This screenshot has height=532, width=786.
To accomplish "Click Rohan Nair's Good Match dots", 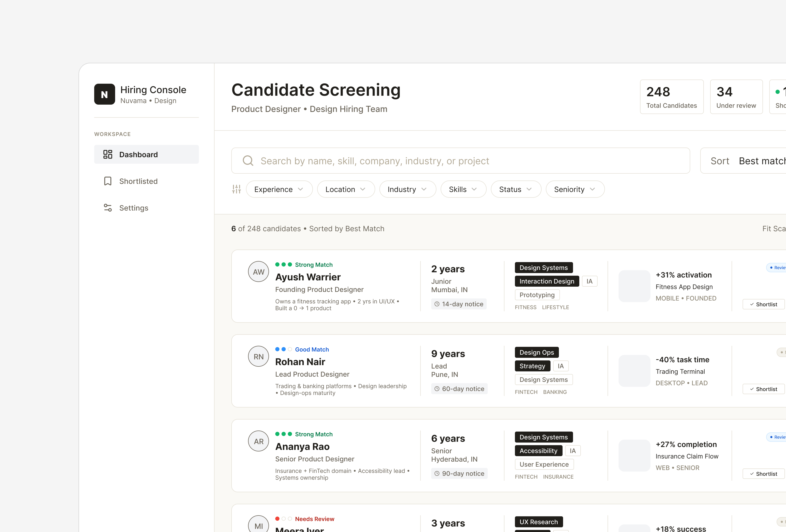I will coord(283,349).
